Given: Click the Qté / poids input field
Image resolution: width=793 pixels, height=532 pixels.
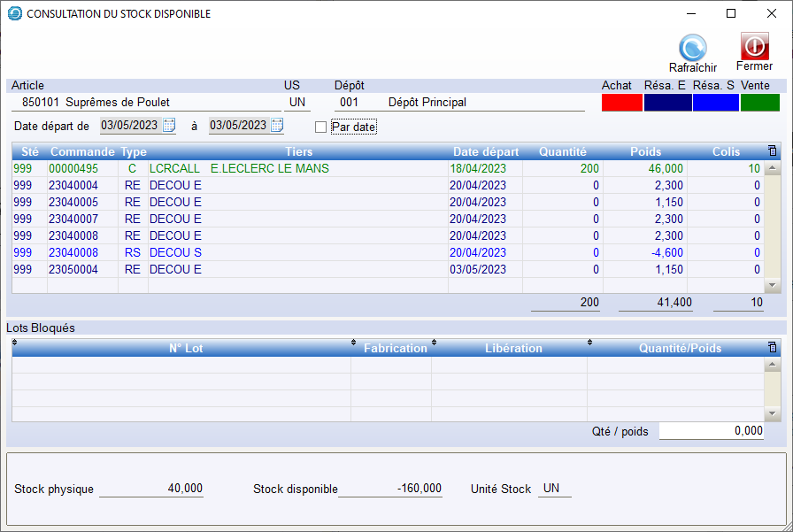Looking at the screenshot, I should [x=712, y=431].
